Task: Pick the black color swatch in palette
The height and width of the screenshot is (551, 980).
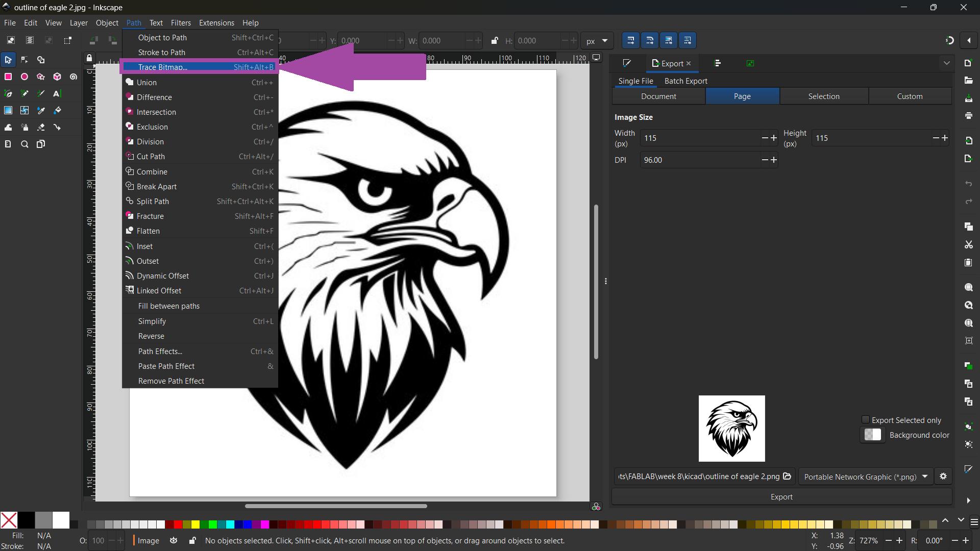Action: coord(26,520)
